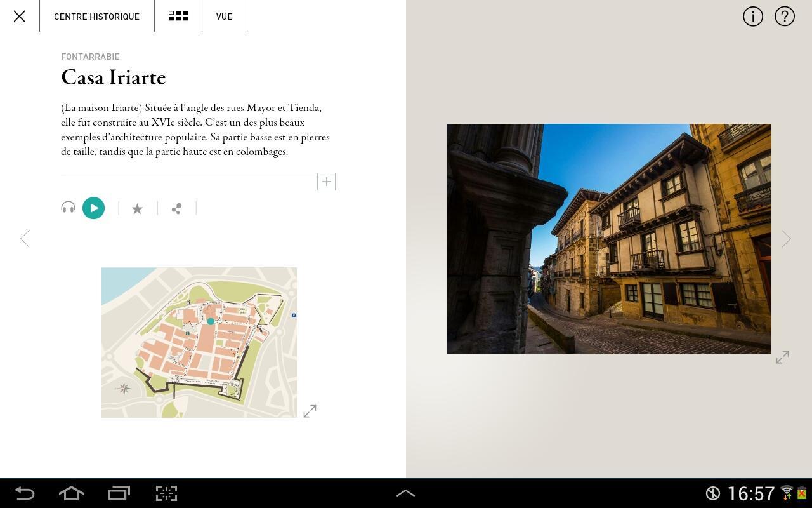812x508 pixels.
Task: Expand the street photo to fullscreen
Action: click(782, 358)
